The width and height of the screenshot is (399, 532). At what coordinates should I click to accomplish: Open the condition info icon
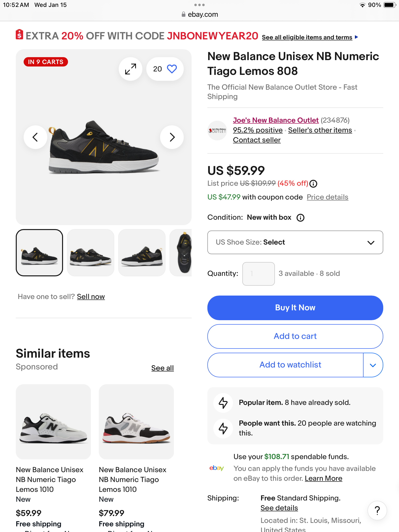click(x=300, y=218)
